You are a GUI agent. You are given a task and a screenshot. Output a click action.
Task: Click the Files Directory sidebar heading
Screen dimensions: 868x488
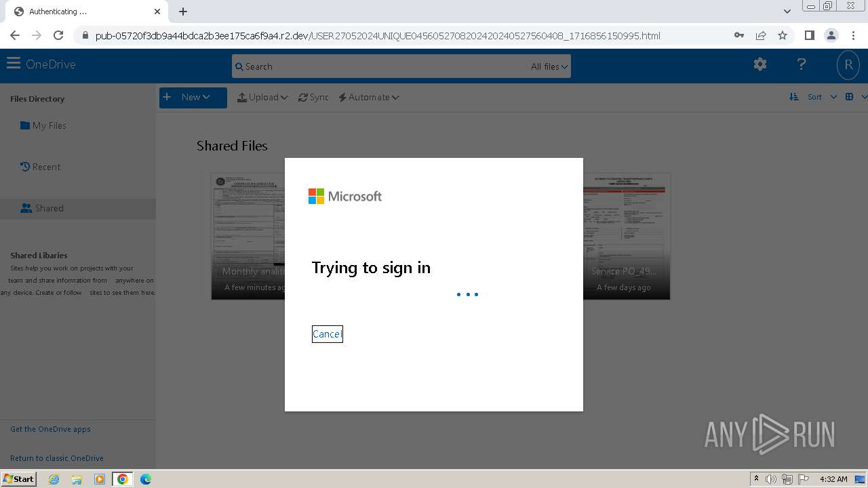(37, 99)
